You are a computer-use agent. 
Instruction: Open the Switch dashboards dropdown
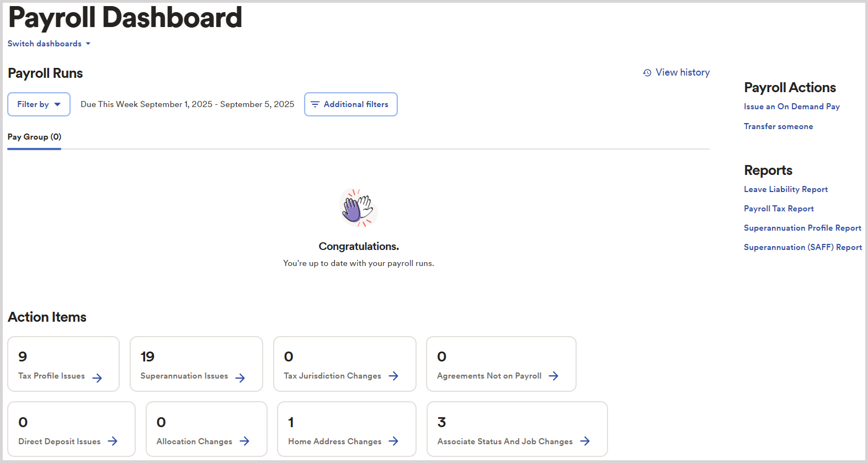(x=49, y=44)
